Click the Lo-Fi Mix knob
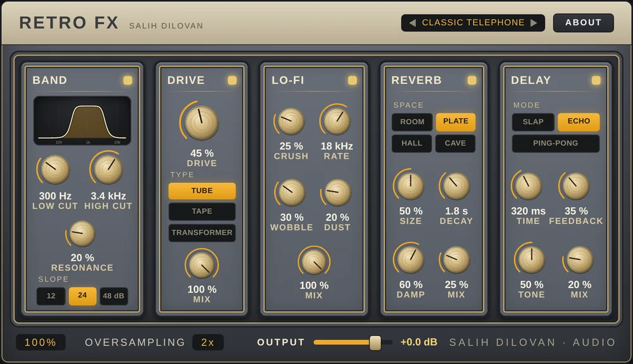The width and height of the screenshot is (633, 364). tap(314, 261)
